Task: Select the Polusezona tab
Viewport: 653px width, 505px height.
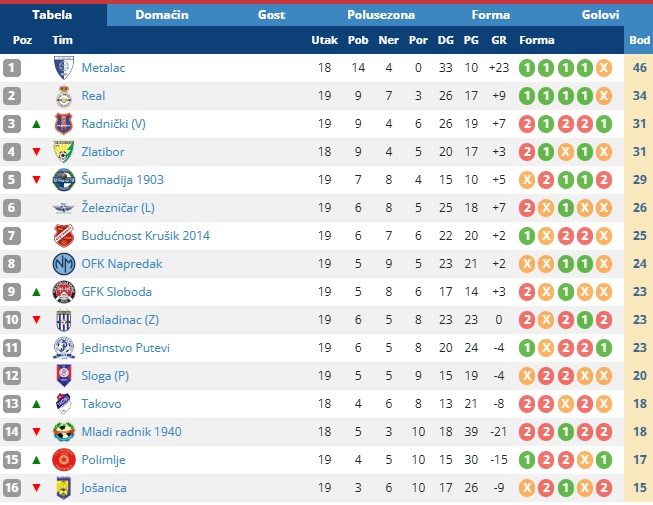Action: (381, 15)
